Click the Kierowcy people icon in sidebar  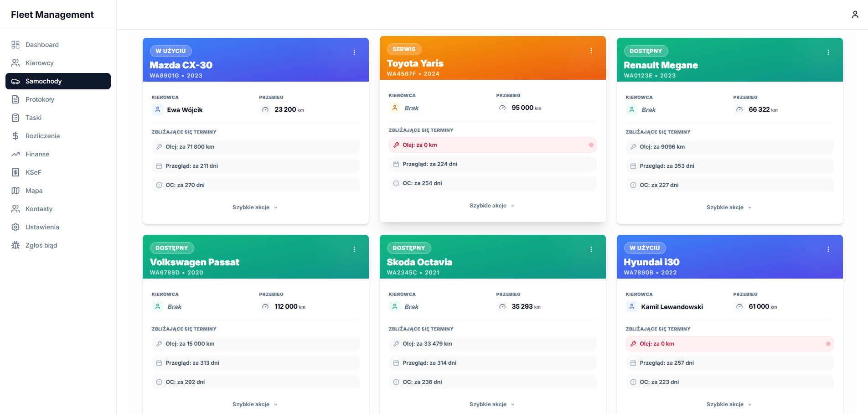15,63
